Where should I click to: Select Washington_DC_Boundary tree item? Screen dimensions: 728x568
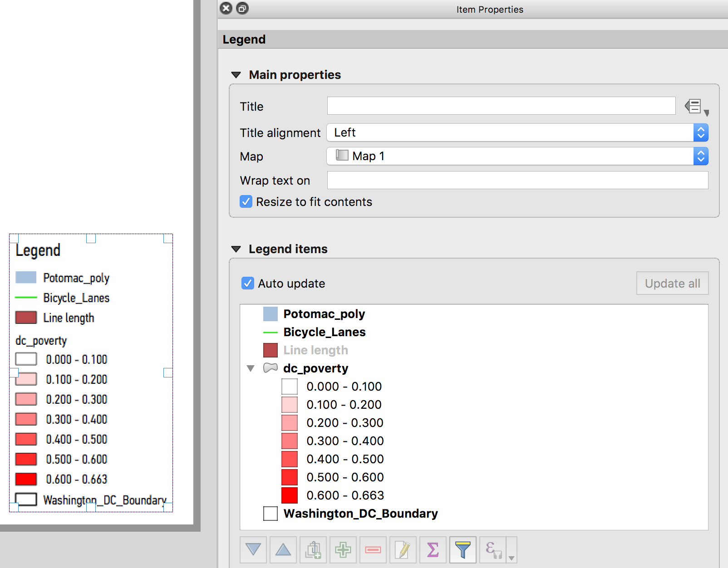pyautogui.click(x=361, y=514)
